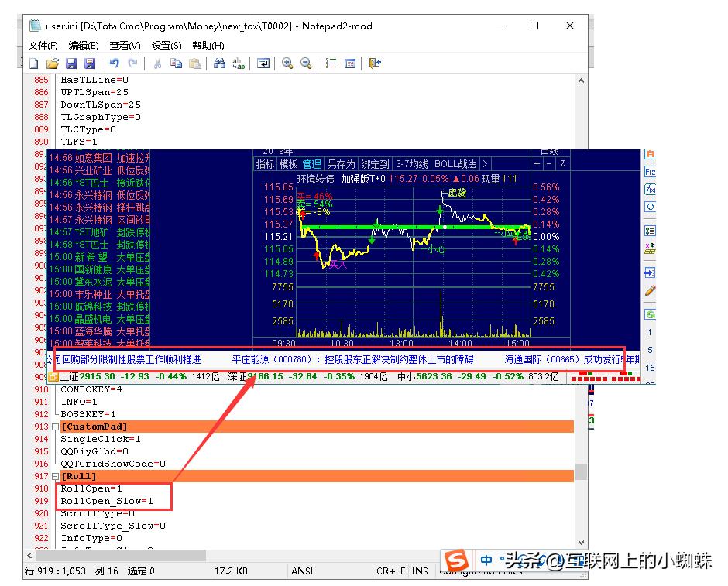The width and height of the screenshot is (728, 586).
Task: Click the vertical scrollbar up arrow
Action: pos(582,81)
